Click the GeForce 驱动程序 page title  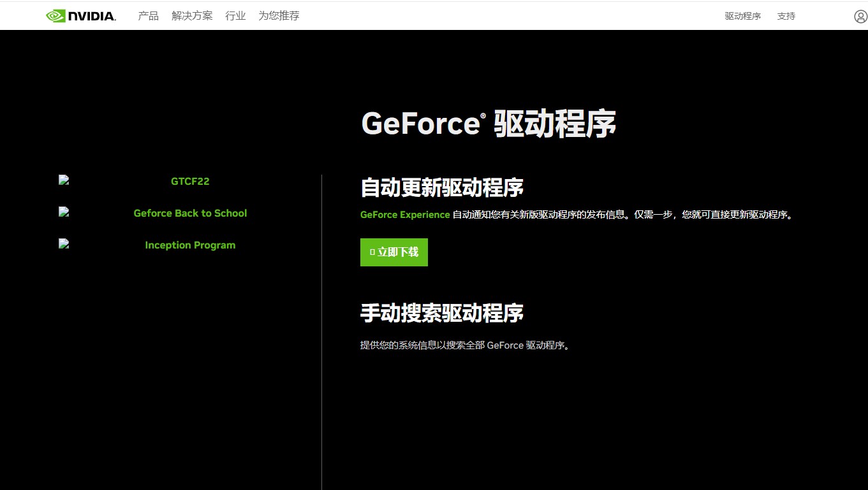point(489,124)
